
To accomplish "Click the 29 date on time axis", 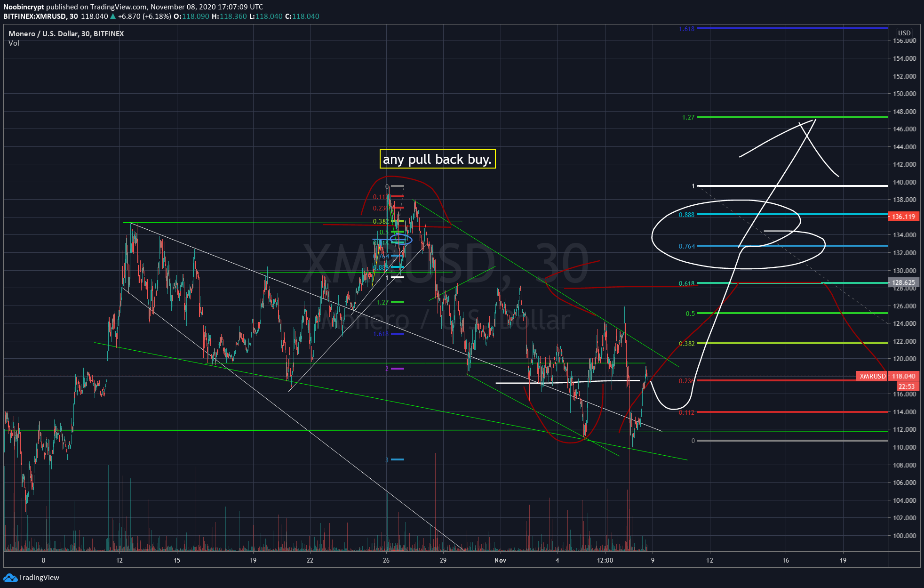I will 443,560.
